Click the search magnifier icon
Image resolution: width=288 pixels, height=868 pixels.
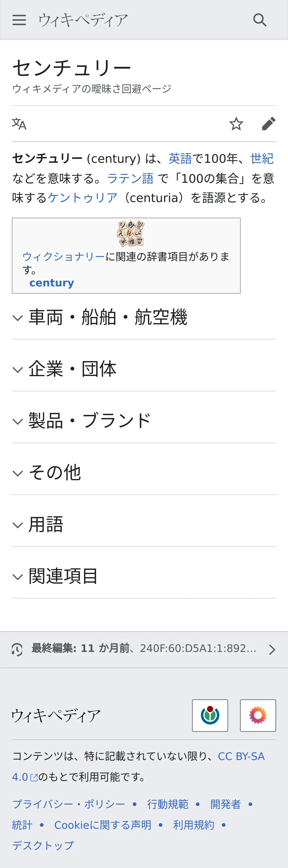(260, 20)
